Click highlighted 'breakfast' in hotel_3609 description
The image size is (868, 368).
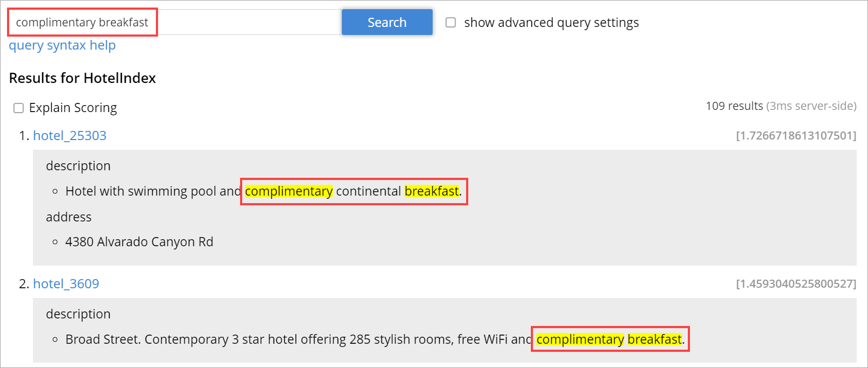[x=654, y=339]
